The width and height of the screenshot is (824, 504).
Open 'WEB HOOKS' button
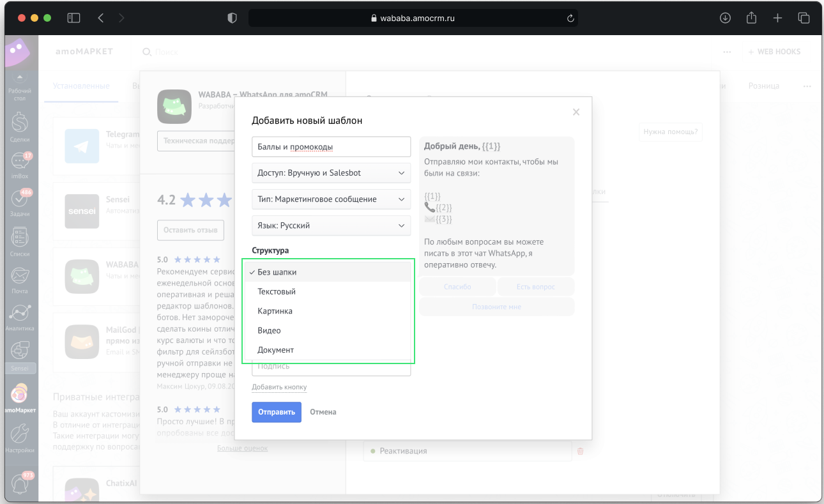(x=774, y=52)
